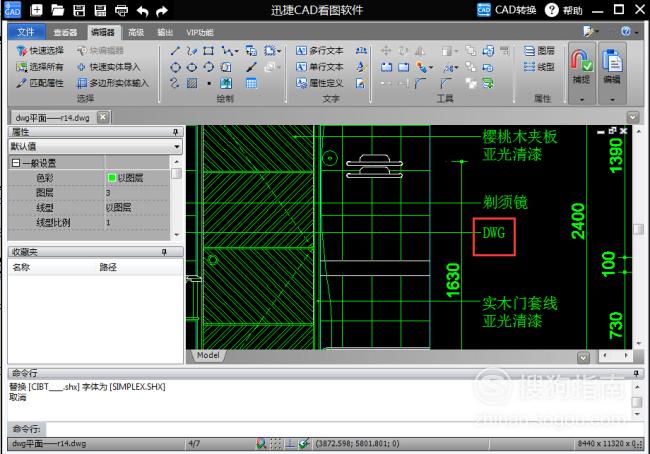Expand the polyline tool dropdown arrow

click(237, 51)
